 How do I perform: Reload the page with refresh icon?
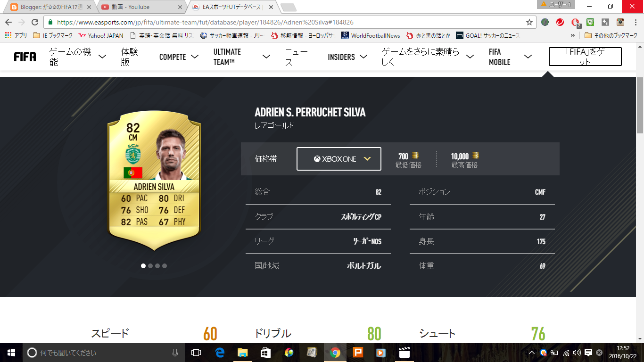35,22
